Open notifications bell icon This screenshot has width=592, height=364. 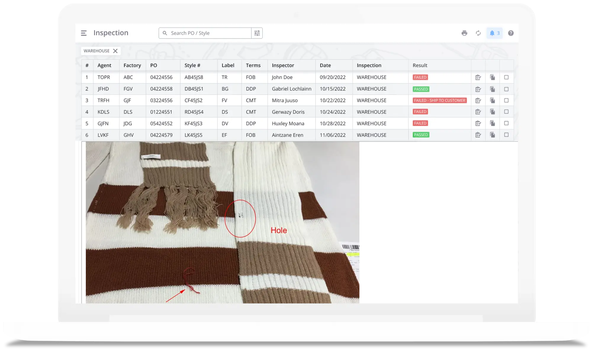[492, 33]
